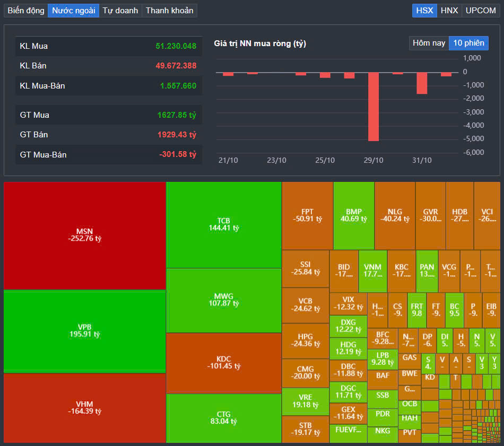Select the FRT 9.8 tile

click(416, 310)
